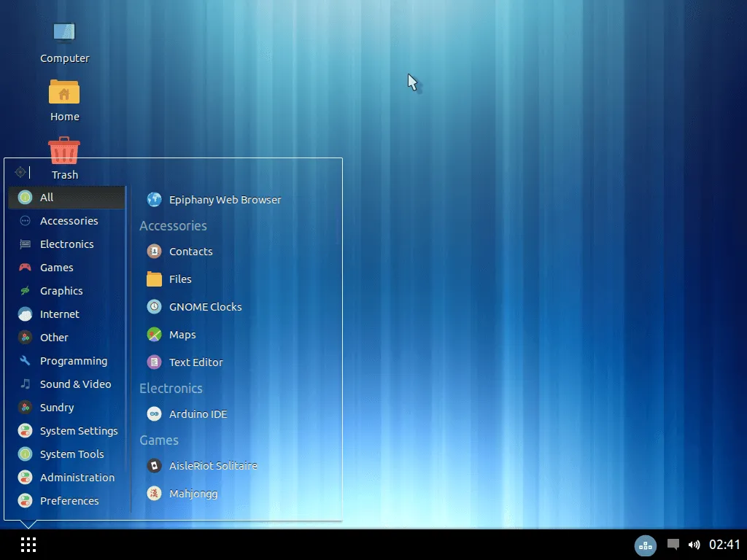This screenshot has height=560, width=747.
Task: Select the Preferences category
Action: (x=69, y=501)
